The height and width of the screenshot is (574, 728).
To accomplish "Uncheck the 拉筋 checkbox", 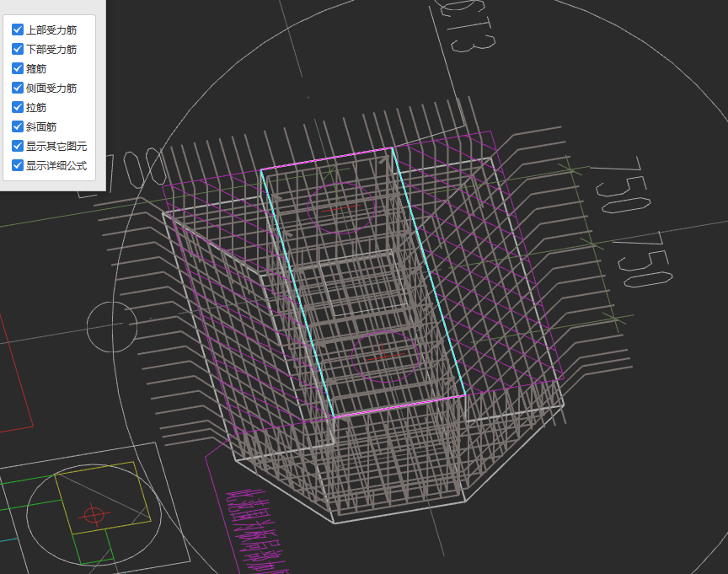I will 18,107.
